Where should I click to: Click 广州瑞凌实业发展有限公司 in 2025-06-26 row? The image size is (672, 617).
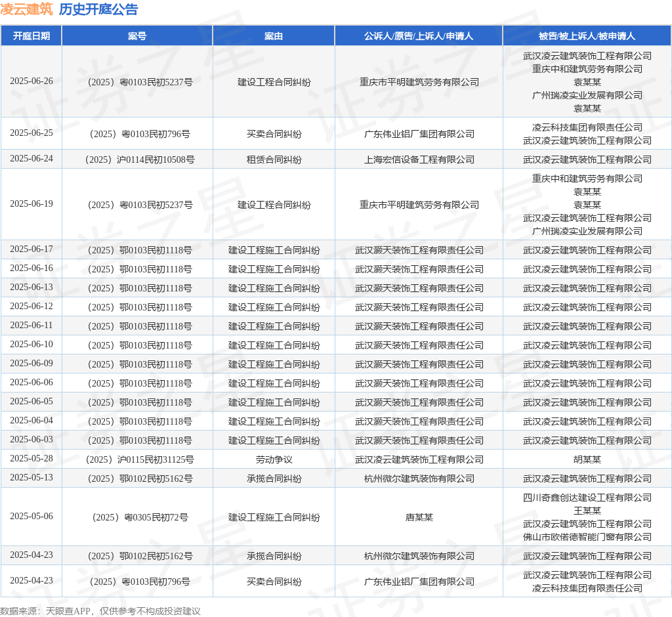587,95
